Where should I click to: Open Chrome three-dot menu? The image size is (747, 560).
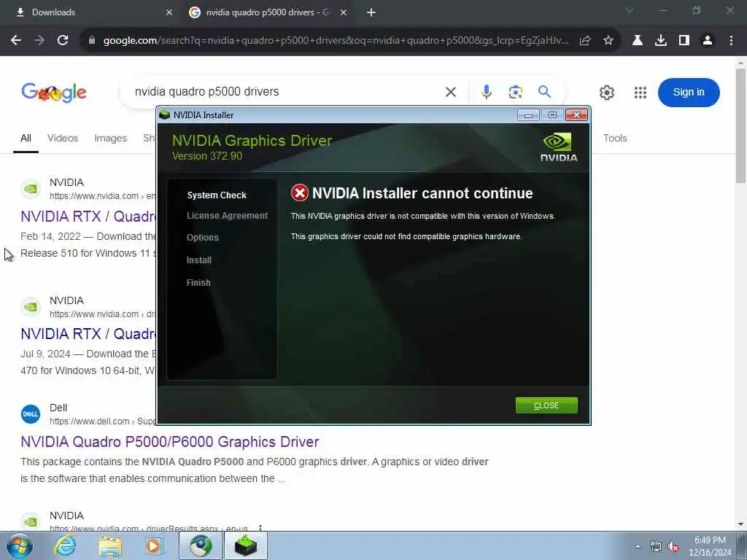[731, 41]
